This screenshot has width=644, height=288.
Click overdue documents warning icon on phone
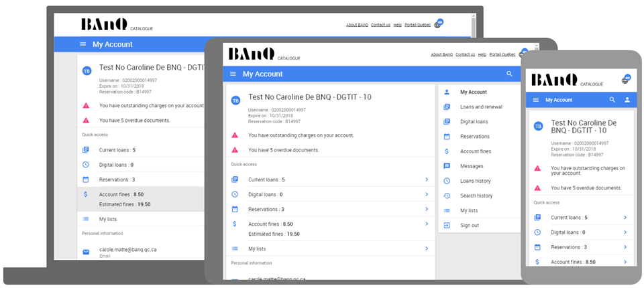[x=537, y=188]
